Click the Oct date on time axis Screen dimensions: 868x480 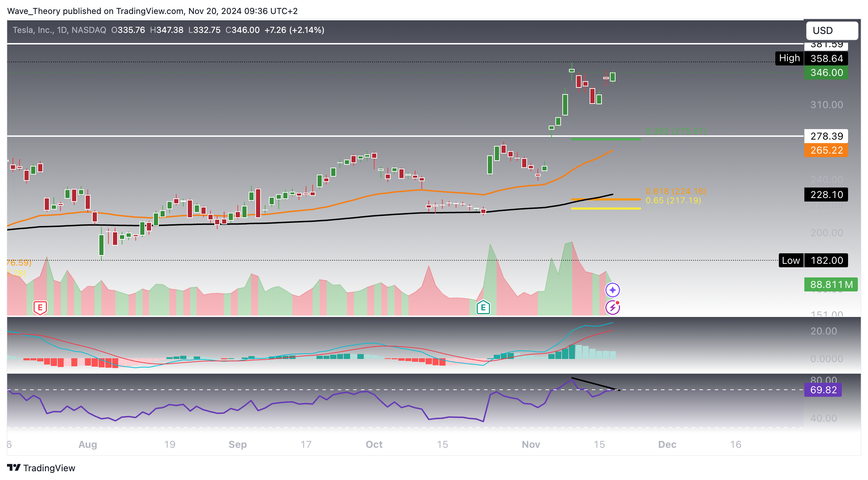click(x=374, y=444)
